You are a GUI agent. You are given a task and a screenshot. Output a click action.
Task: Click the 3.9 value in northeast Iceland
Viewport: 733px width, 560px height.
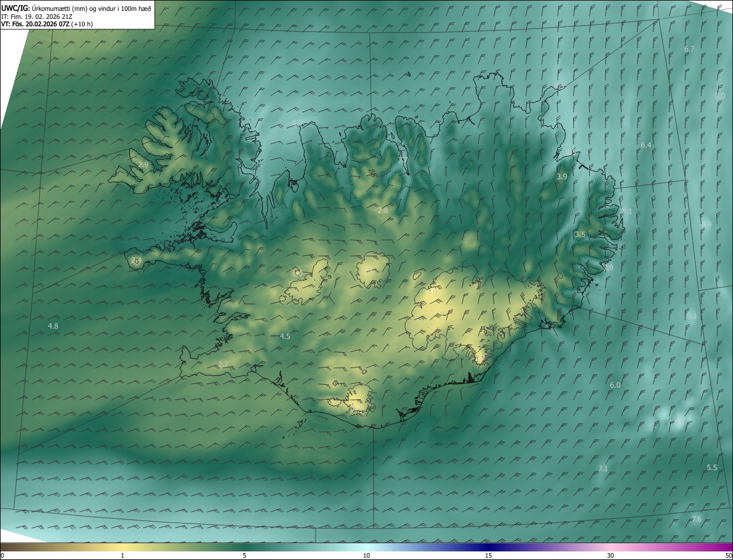pos(562,178)
